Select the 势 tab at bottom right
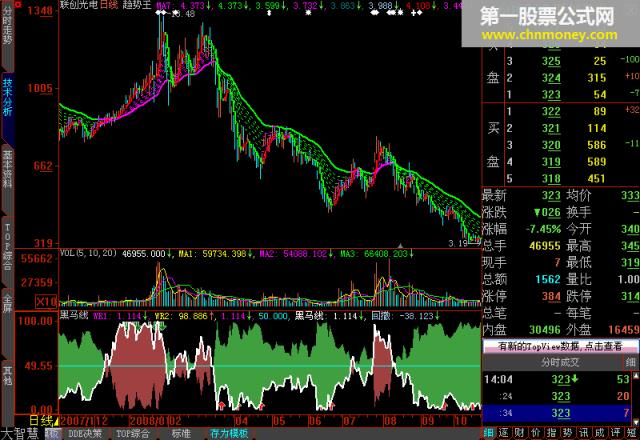The width and height of the screenshot is (640, 440). (x=567, y=433)
